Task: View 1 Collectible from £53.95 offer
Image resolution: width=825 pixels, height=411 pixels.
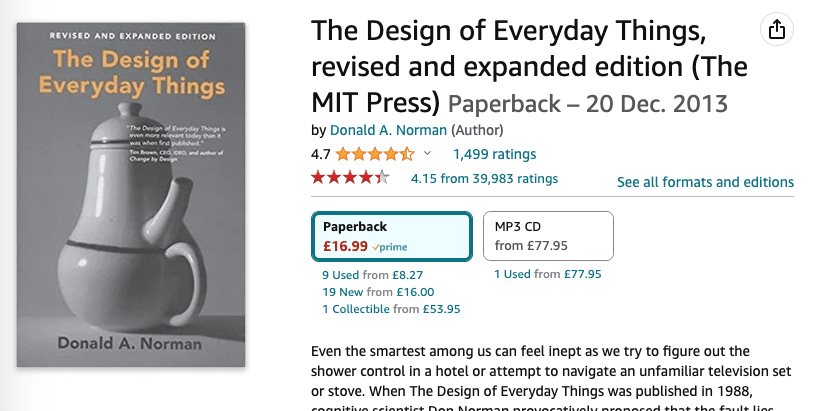Action: click(391, 309)
